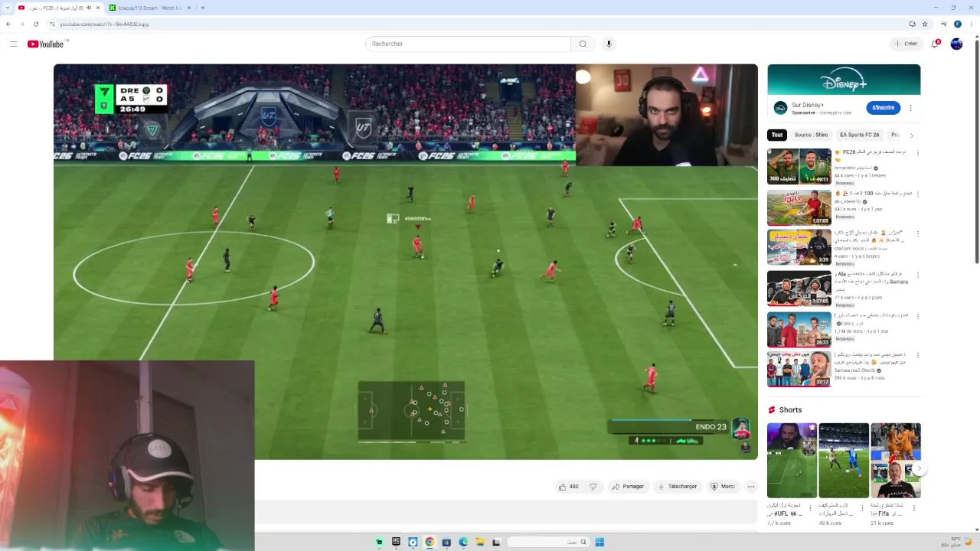The height and width of the screenshot is (551, 980).
Task: Click the Windows taskbar search box
Action: click(x=548, y=542)
